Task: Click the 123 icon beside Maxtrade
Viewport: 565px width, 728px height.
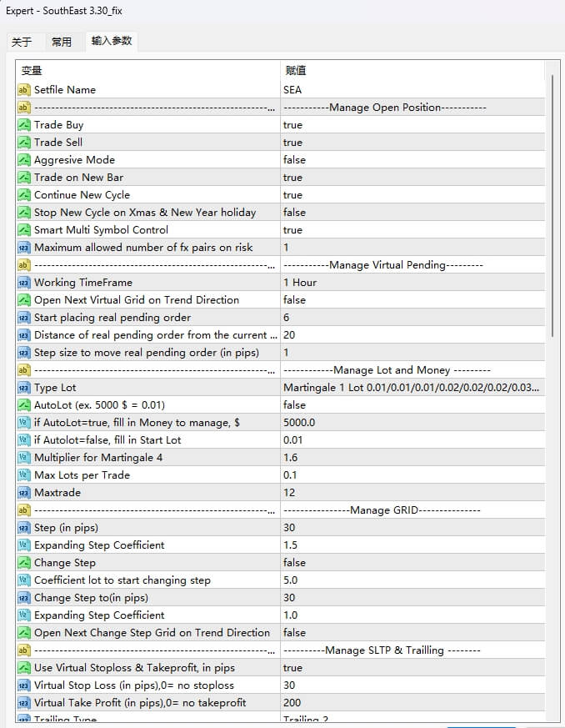Action: [24, 492]
